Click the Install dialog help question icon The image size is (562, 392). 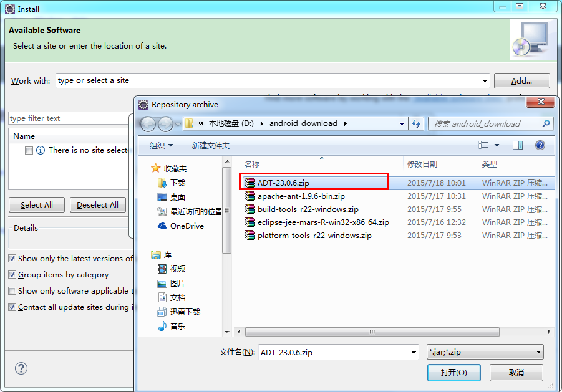pyautogui.click(x=21, y=368)
